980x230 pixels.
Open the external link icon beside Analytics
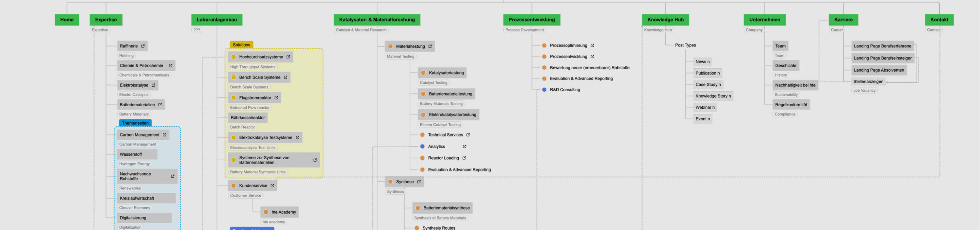click(464, 147)
